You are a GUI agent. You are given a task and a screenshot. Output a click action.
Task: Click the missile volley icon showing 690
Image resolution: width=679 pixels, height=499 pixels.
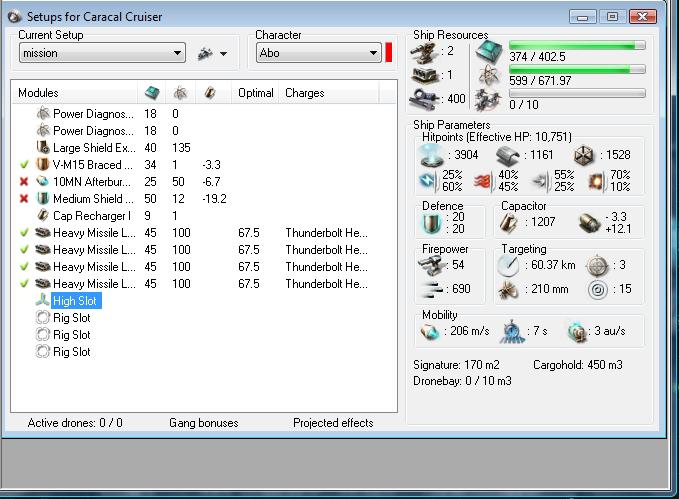tap(433, 289)
